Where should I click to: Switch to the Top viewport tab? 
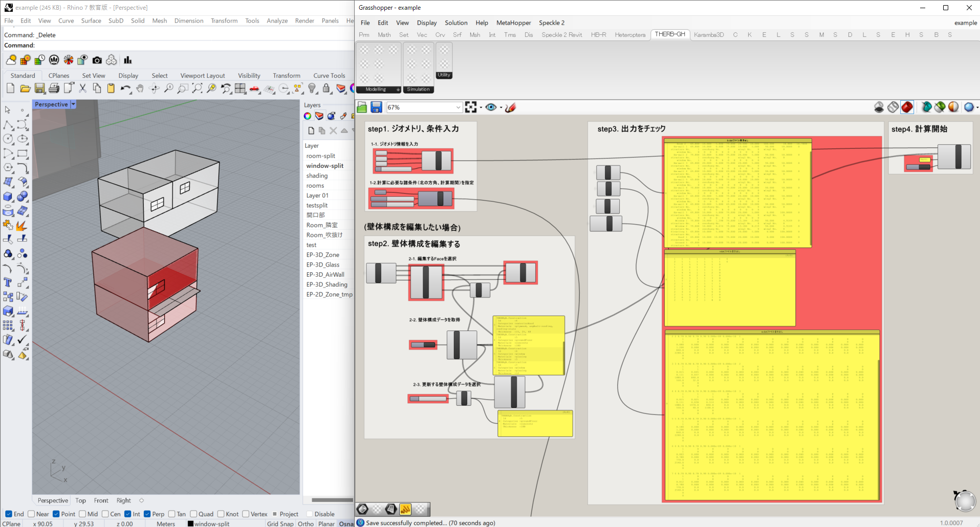[x=80, y=500]
